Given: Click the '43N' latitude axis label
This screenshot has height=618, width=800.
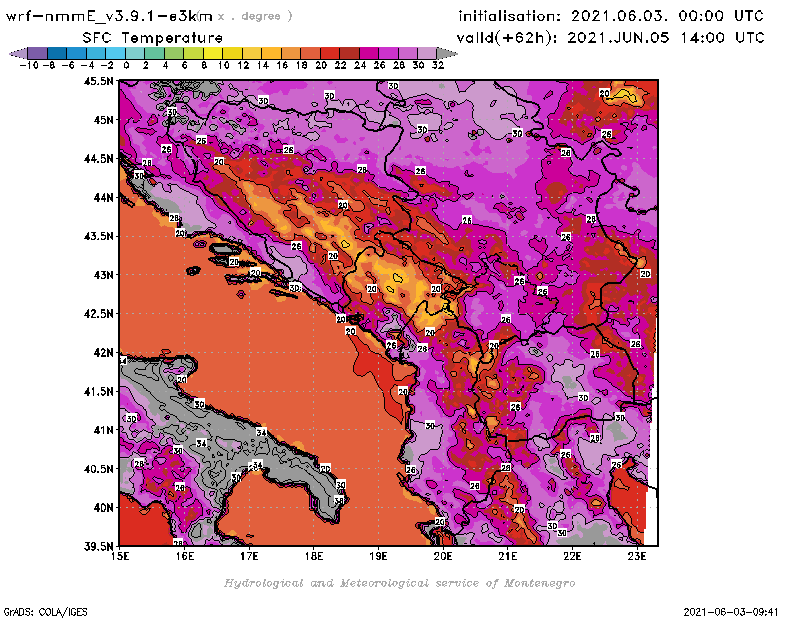Looking at the screenshot, I should click(103, 275).
